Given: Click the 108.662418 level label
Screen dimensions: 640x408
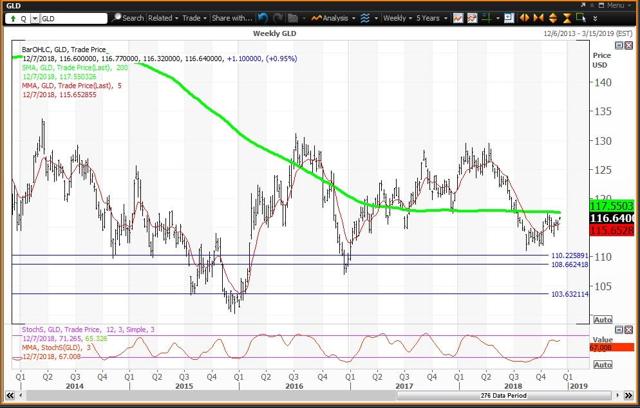Looking at the screenshot, I should pos(570,264).
